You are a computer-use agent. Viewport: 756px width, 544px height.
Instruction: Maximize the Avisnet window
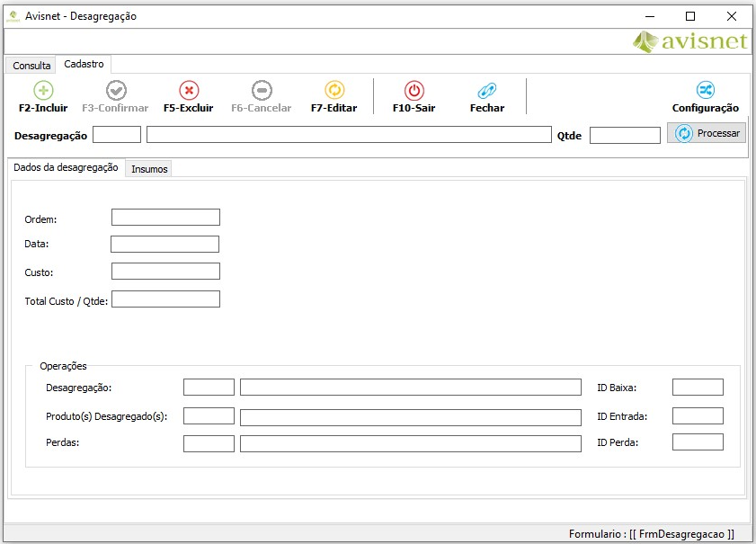690,16
